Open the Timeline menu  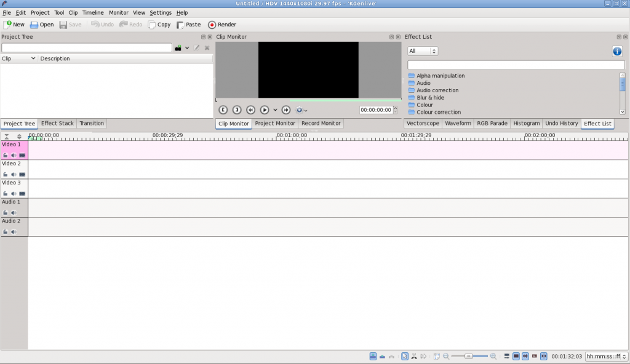point(92,12)
